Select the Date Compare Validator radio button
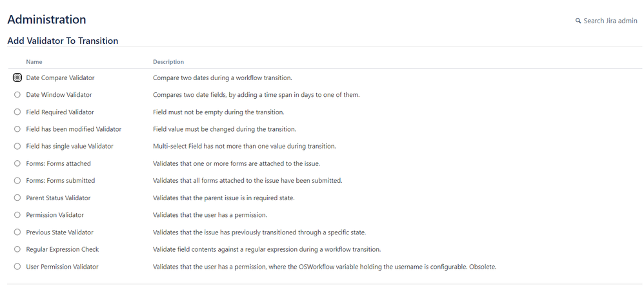 17,77
